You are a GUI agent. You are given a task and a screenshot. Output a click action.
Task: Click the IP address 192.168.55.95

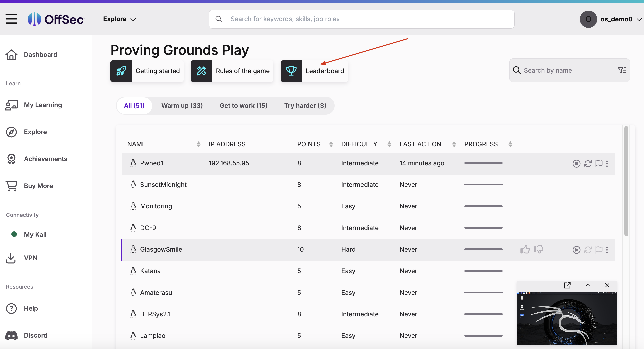coord(229,163)
